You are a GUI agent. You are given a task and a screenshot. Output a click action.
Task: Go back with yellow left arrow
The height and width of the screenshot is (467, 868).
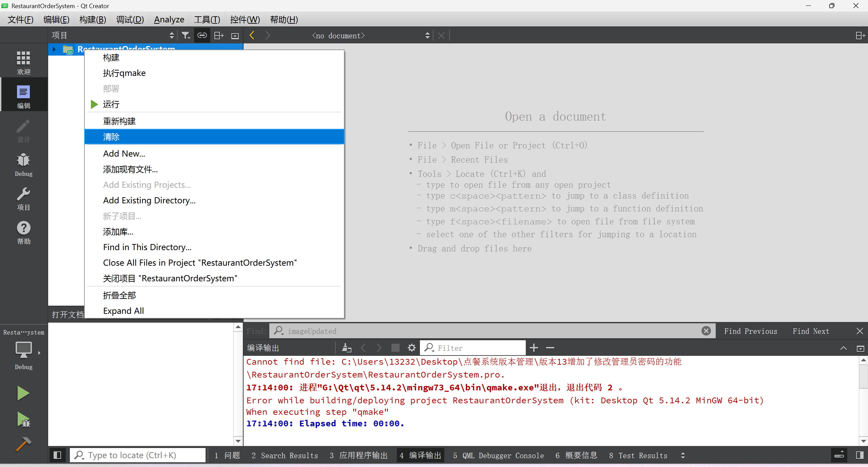[252, 35]
